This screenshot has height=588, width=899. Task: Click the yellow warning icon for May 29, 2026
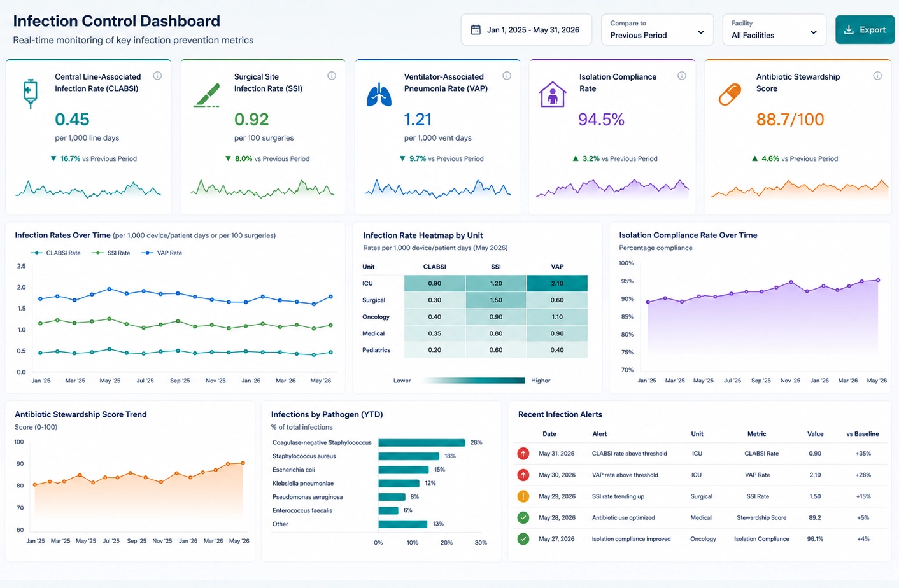pos(523,496)
